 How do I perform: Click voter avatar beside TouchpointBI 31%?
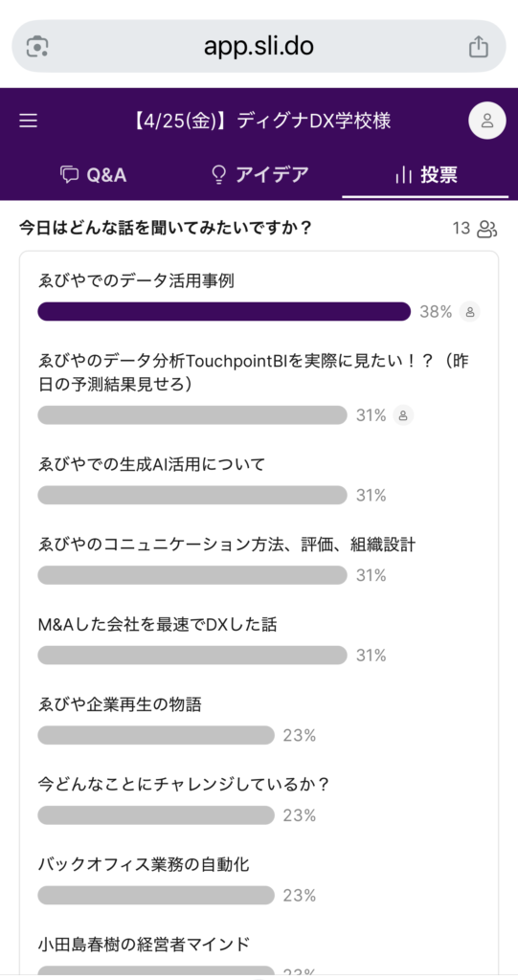(x=403, y=415)
